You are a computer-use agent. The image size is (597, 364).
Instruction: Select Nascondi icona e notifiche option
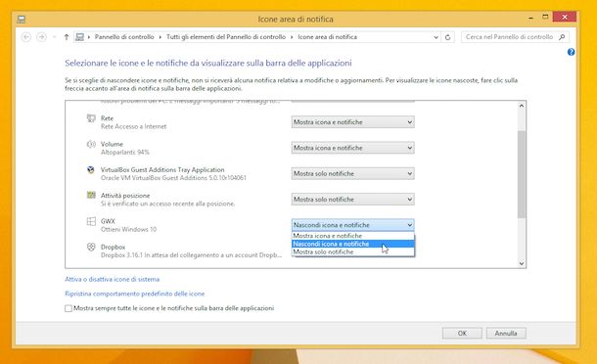tap(353, 244)
